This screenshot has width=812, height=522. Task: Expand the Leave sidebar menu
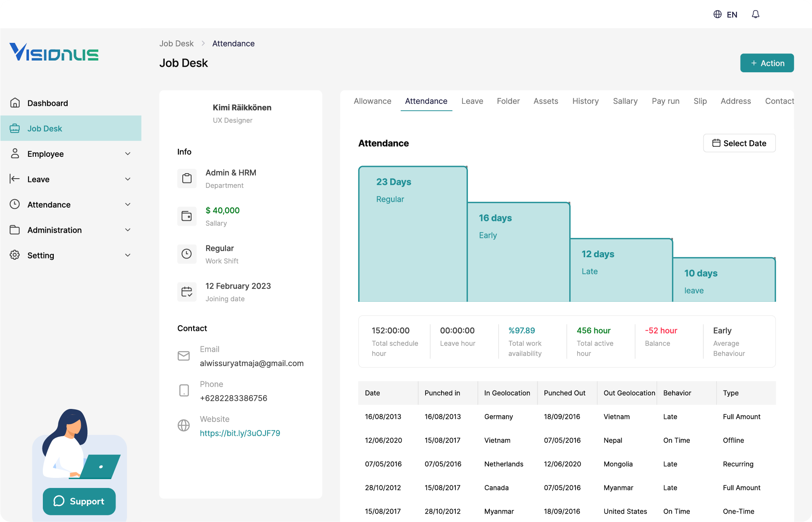(128, 179)
